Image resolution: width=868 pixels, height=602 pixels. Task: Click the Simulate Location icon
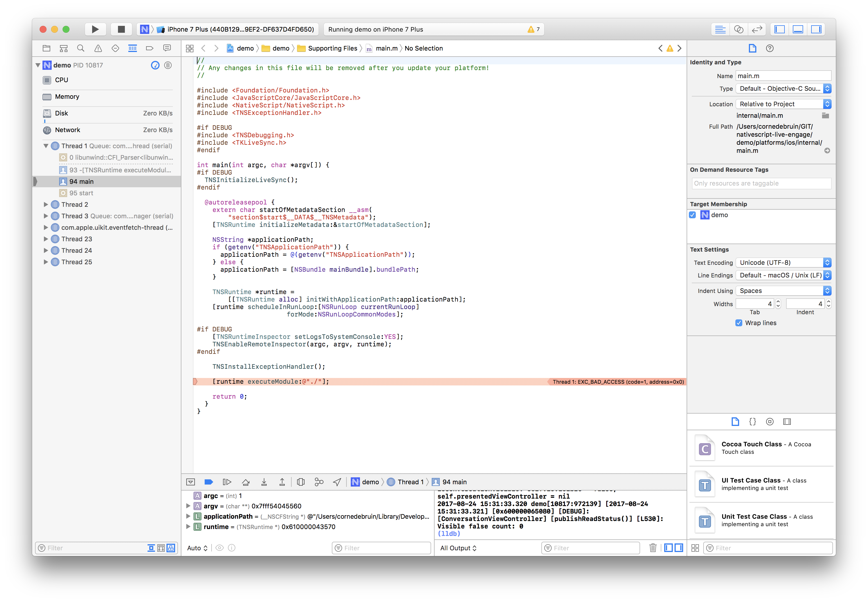(x=337, y=482)
